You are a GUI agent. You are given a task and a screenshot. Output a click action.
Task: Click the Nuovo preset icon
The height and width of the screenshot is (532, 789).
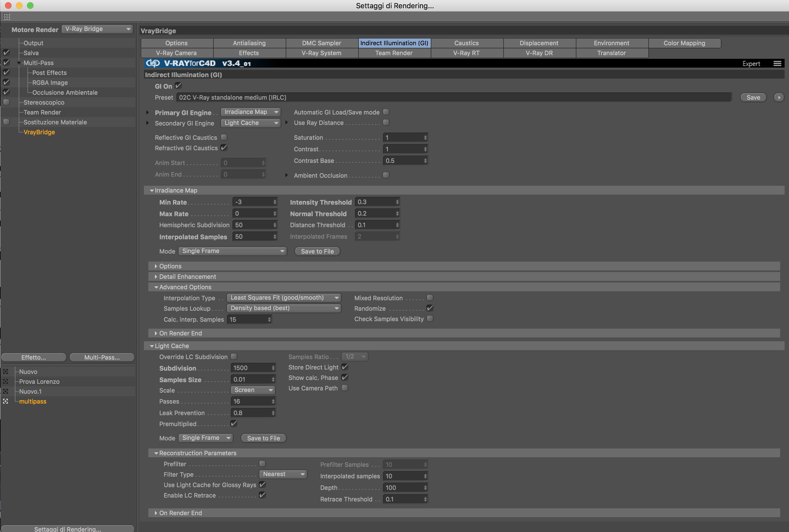pos(6,372)
